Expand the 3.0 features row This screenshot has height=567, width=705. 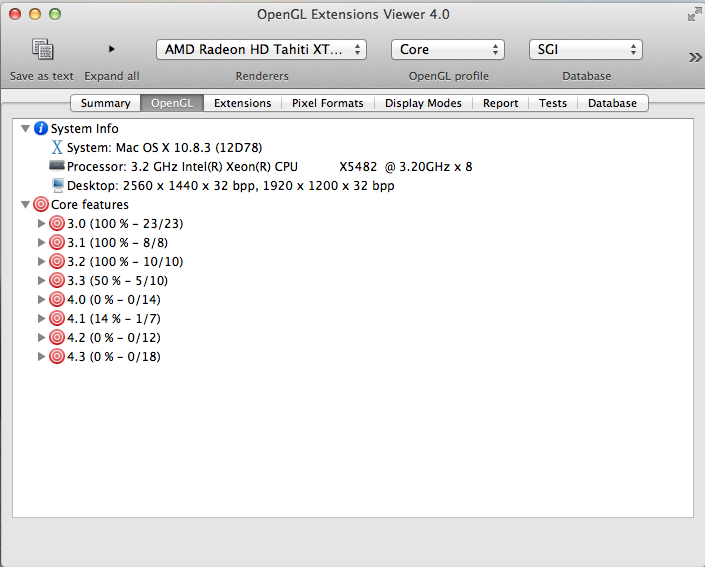(41, 223)
